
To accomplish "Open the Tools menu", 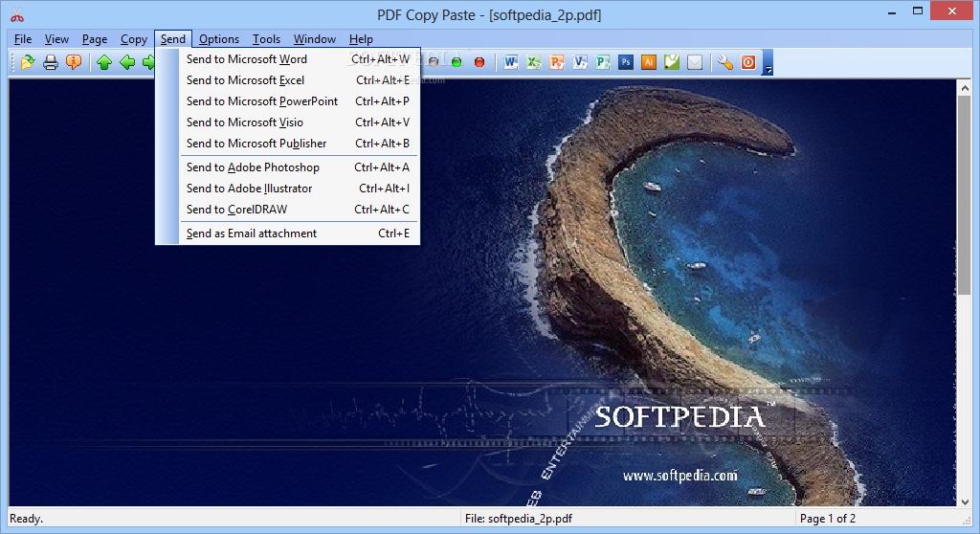I will point(266,39).
